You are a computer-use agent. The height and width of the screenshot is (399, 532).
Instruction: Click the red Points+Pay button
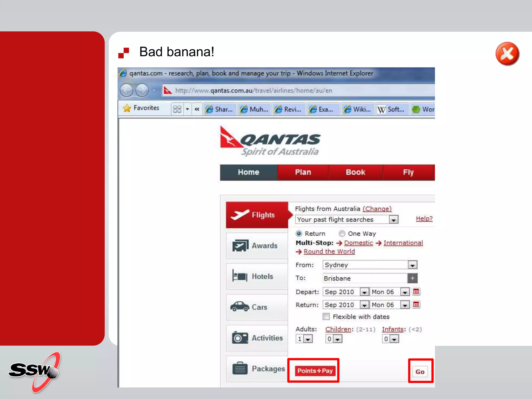tap(315, 371)
